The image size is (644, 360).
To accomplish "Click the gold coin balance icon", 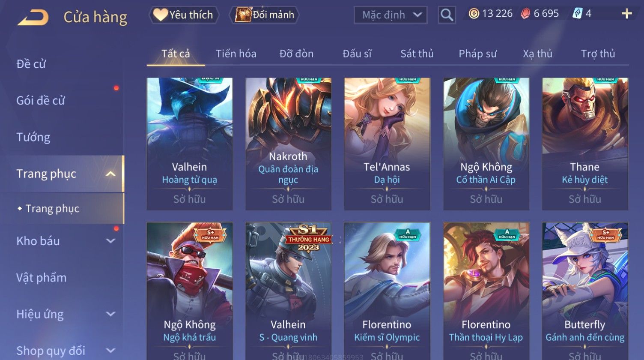I will click(474, 14).
